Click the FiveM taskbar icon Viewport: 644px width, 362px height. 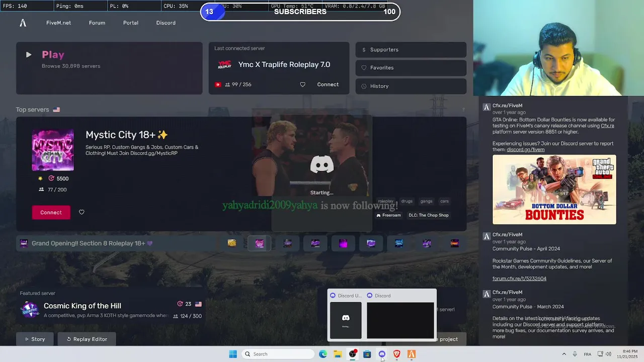(x=412, y=354)
